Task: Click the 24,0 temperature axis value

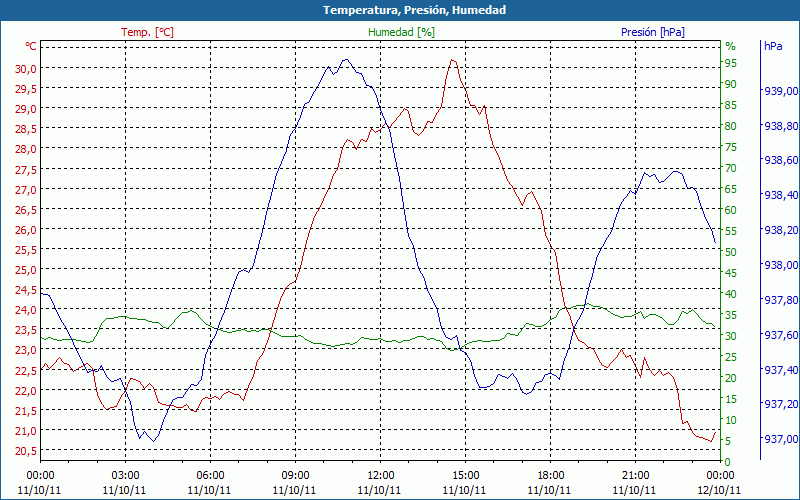Action: [26, 310]
